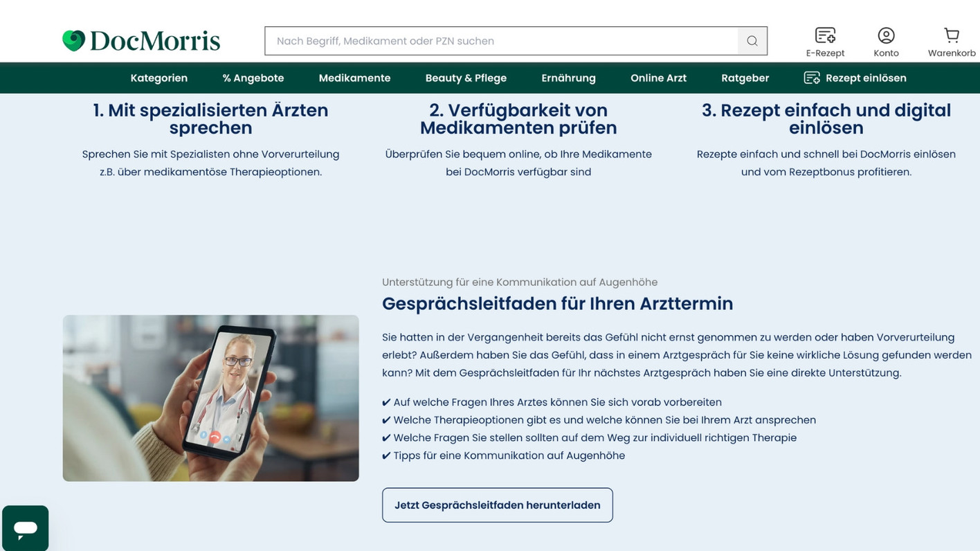Screen dimensions: 980x551
Task: Click the search magnifier icon
Action: 752,40
